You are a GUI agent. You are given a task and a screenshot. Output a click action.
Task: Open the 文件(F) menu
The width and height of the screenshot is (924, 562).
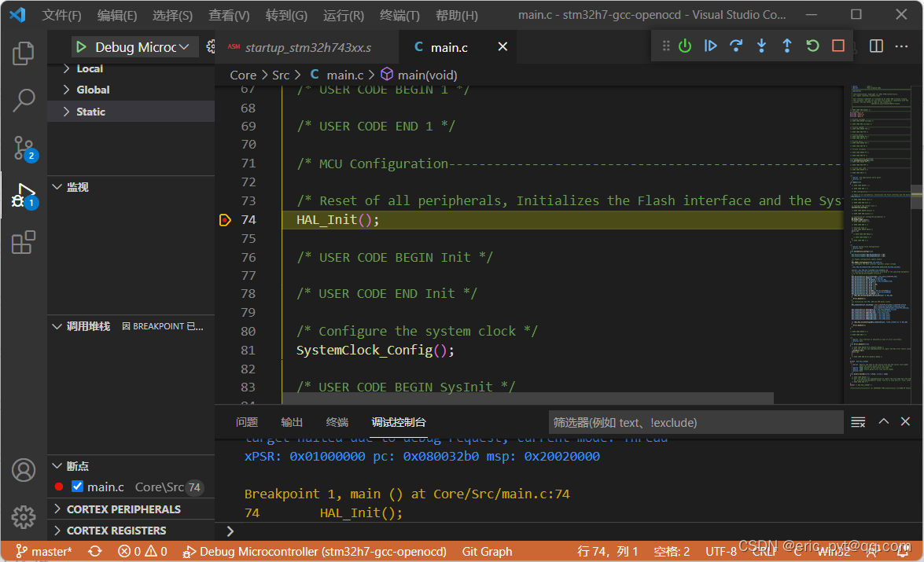click(x=61, y=15)
